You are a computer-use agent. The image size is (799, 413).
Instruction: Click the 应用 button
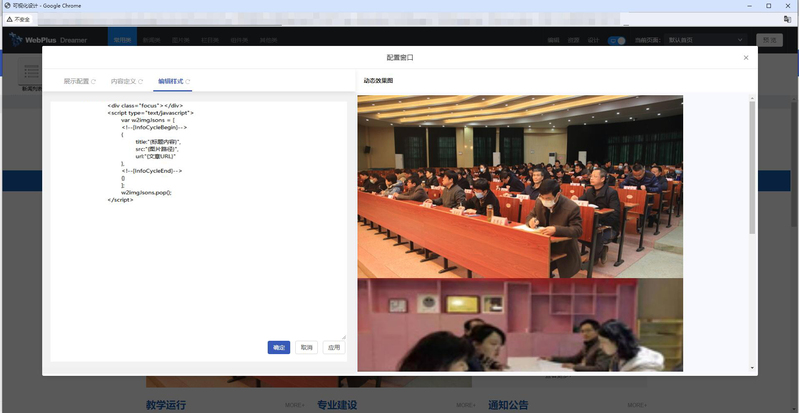334,347
